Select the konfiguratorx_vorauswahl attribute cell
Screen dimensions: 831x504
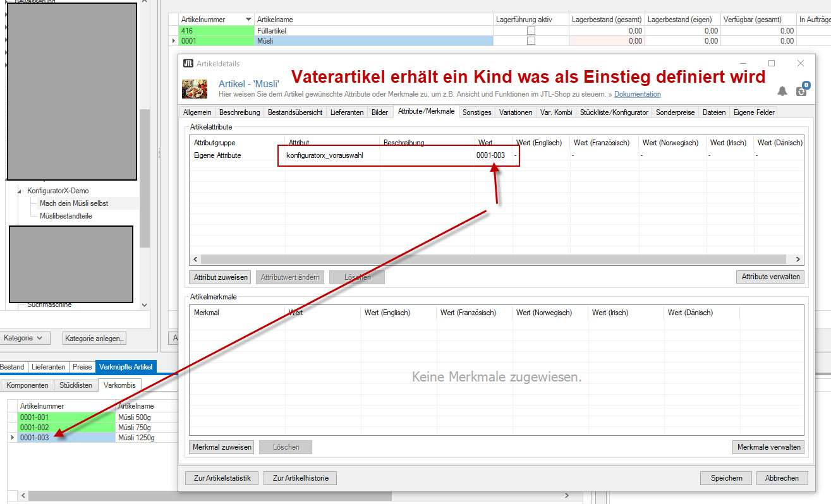tap(332, 155)
